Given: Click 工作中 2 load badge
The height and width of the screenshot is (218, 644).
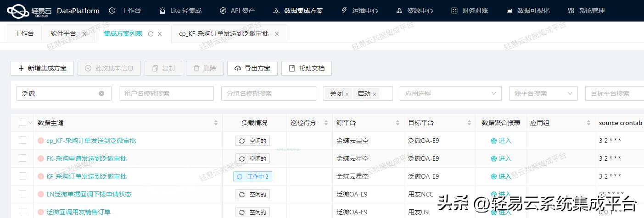Looking at the screenshot, I should [252, 176].
